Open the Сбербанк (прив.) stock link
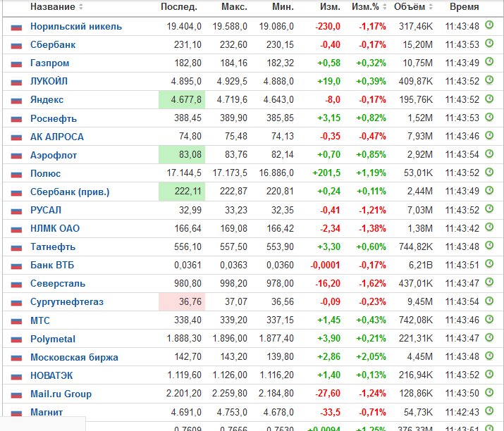Viewport: 504px width, 431px height. pos(70,192)
